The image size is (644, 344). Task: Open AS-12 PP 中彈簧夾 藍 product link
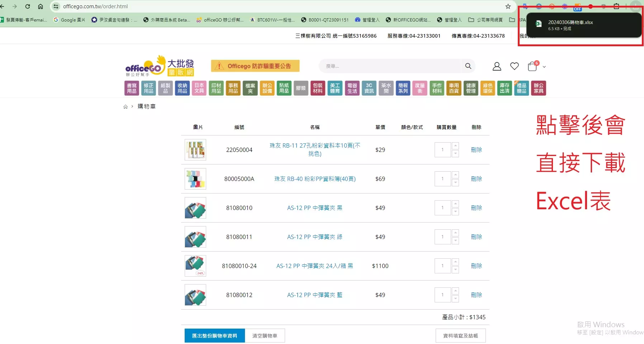pos(315,295)
